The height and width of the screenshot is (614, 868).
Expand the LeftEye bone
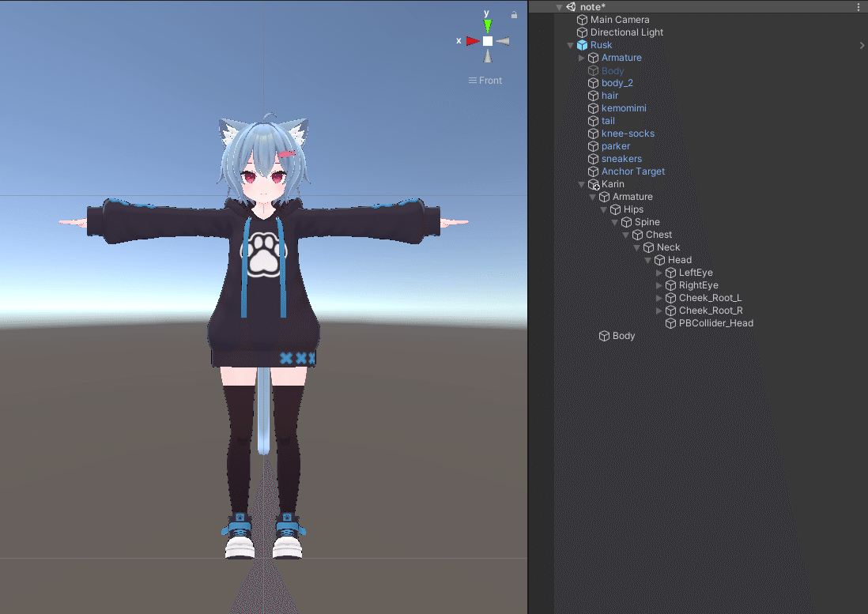pyautogui.click(x=659, y=273)
